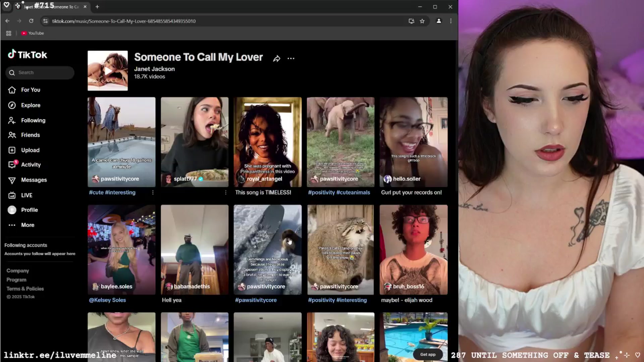Click the "maybe! - elijah wood" caption
Image resolution: width=644 pixels, height=362 pixels.
click(x=407, y=300)
